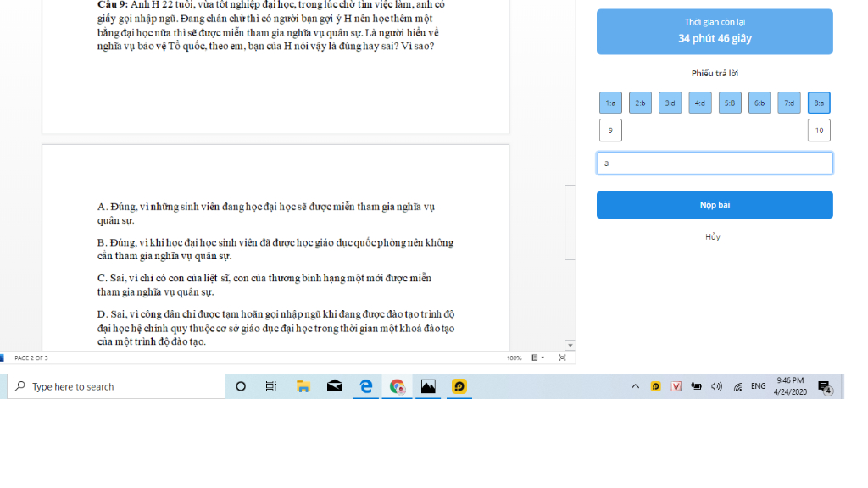The height and width of the screenshot is (488, 868).
Task: Select answer box 1:a
Action: click(x=610, y=103)
